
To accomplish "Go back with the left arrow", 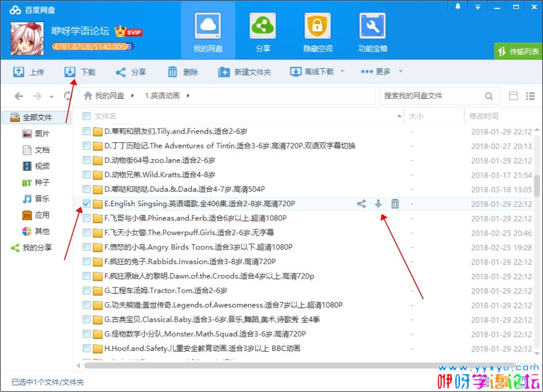I will (x=19, y=96).
